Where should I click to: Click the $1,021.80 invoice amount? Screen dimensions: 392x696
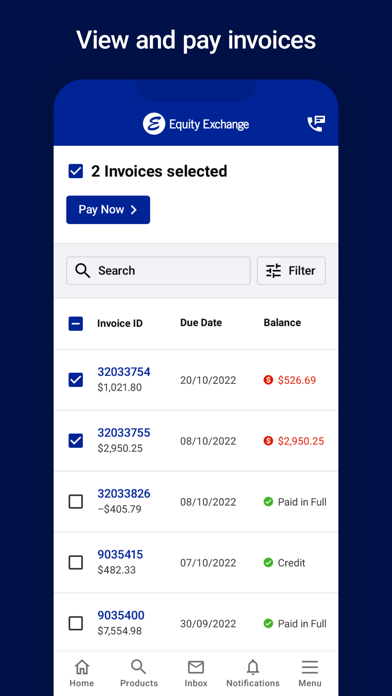[x=119, y=388]
